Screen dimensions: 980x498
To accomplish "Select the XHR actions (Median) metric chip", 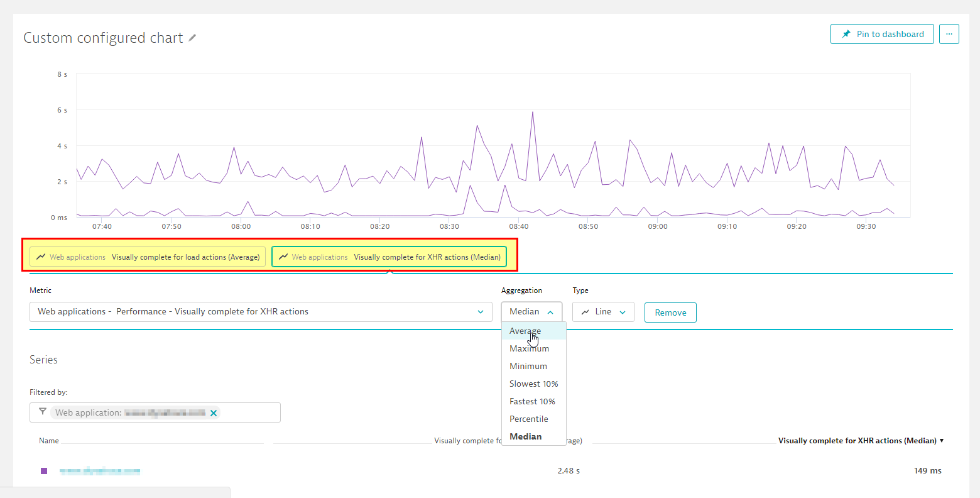I will click(x=389, y=257).
